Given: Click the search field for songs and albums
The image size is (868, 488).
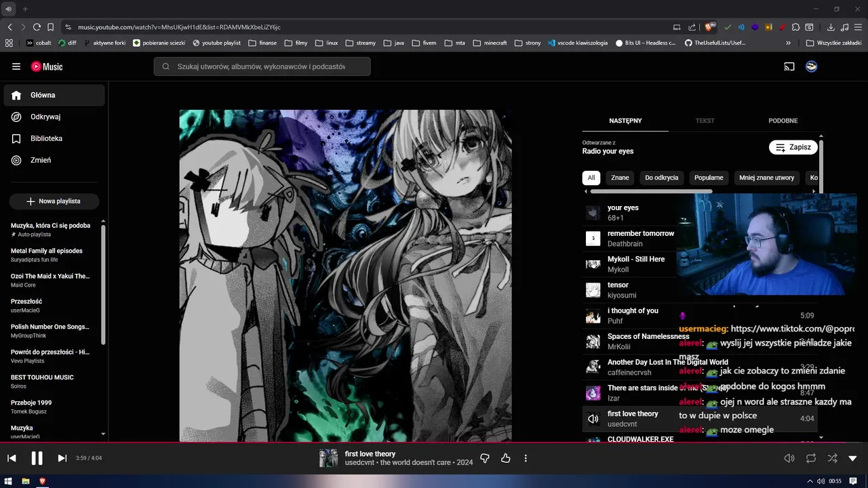Looking at the screenshot, I should (262, 66).
